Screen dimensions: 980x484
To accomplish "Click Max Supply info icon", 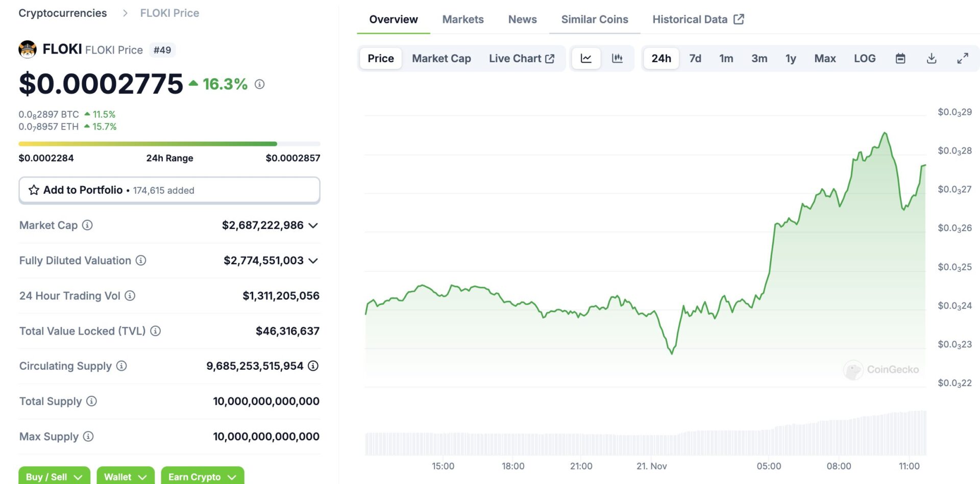I will [88, 437].
